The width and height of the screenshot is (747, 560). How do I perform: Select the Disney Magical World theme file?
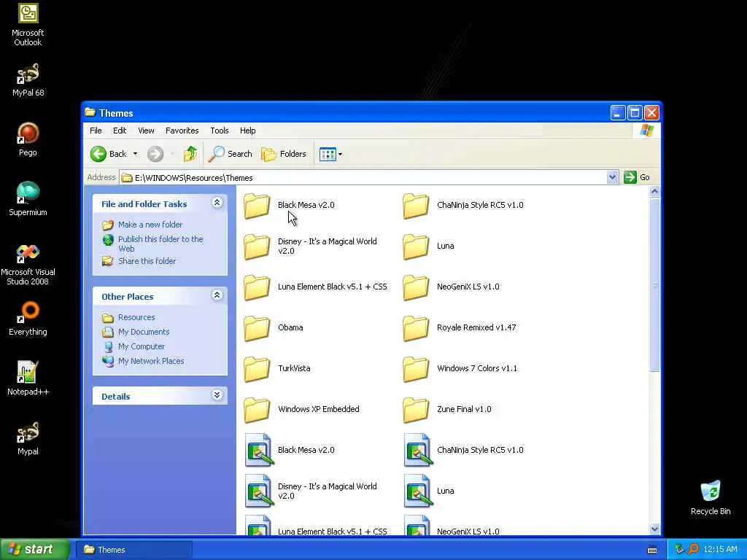311,491
